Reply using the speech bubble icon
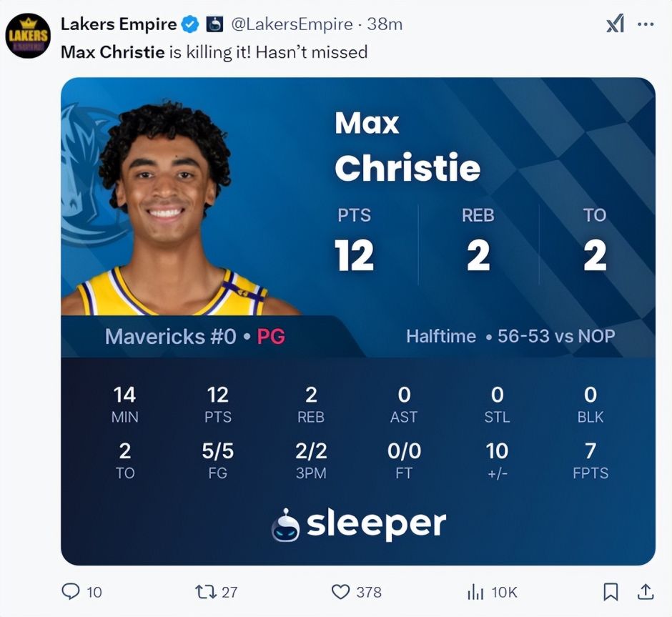 71,591
